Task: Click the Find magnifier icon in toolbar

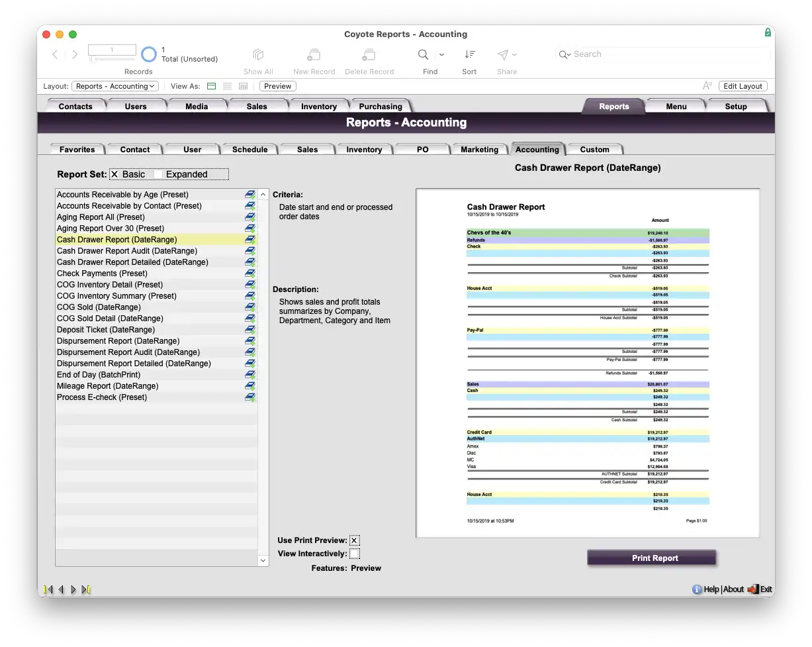Action: (x=423, y=55)
